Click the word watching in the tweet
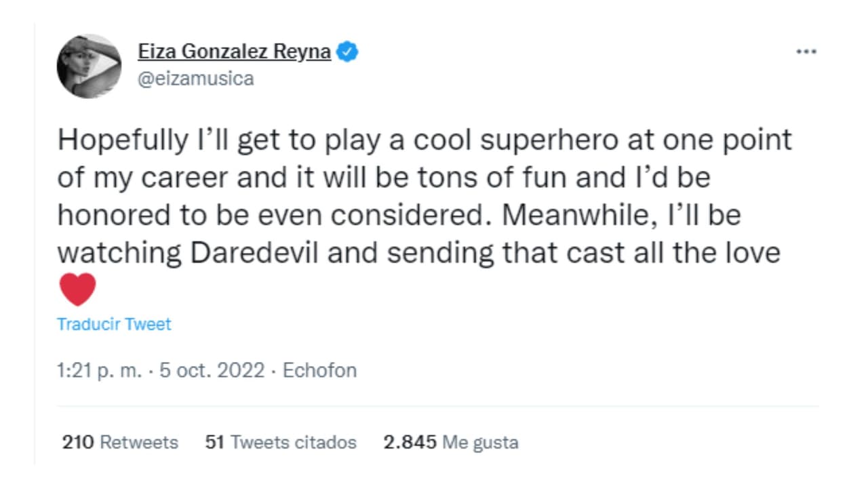Viewport: 868px width, 488px height. [x=119, y=253]
